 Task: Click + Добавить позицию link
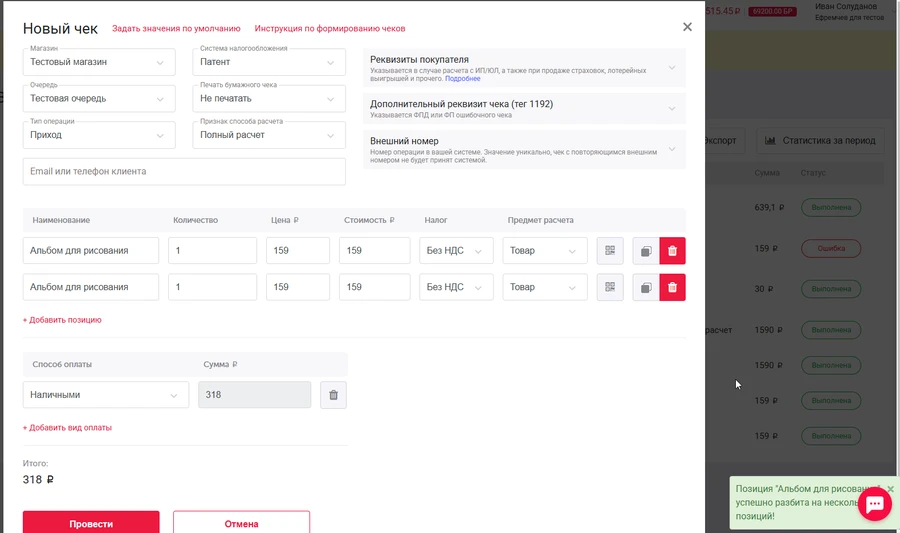(62, 320)
